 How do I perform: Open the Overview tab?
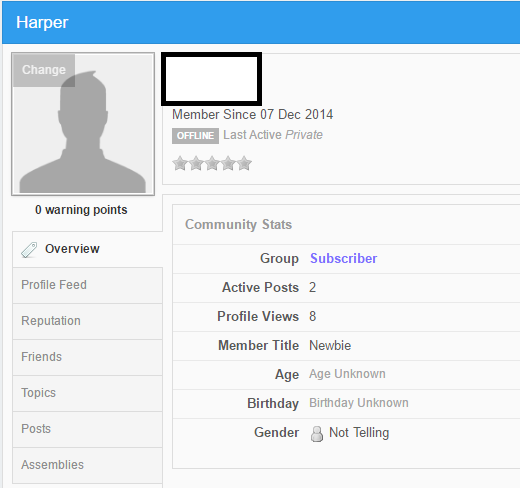(87, 249)
